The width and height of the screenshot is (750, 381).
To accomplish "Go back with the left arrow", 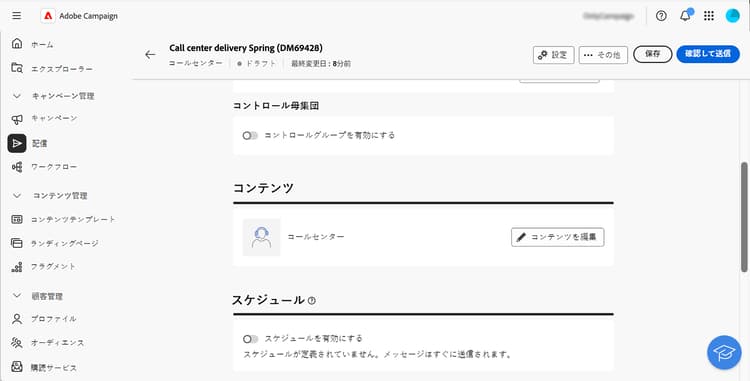I will point(150,54).
